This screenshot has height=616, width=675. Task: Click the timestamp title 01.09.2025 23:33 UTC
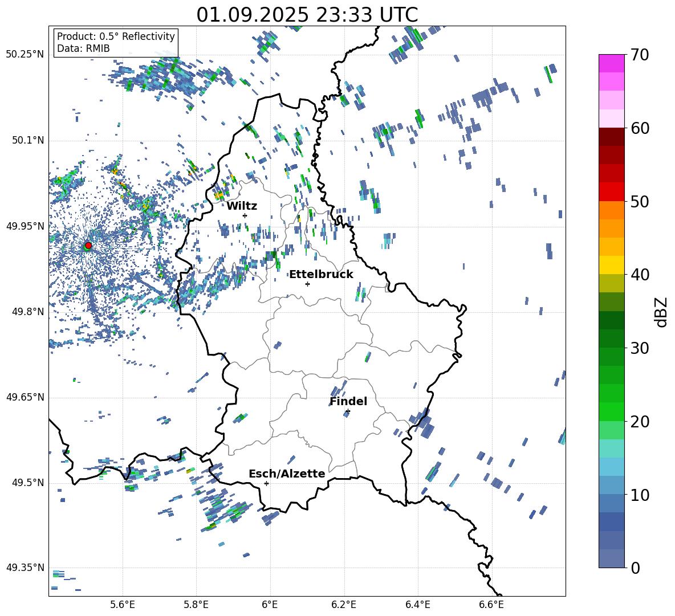307,15
